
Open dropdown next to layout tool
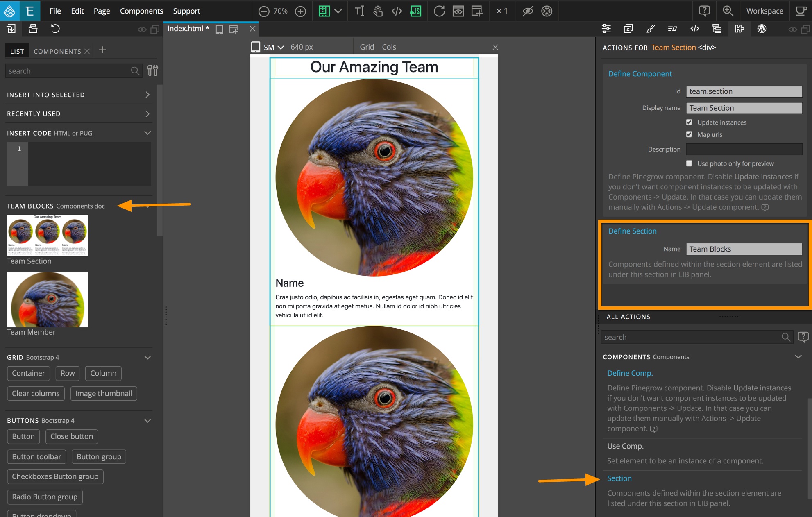point(338,11)
